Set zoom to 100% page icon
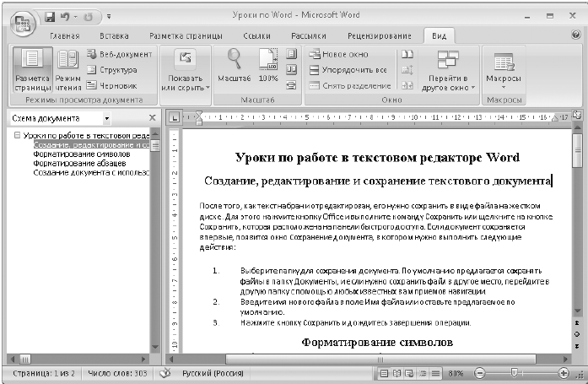Image resolution: width=588 pixels, height=384 pixels. 268,66
